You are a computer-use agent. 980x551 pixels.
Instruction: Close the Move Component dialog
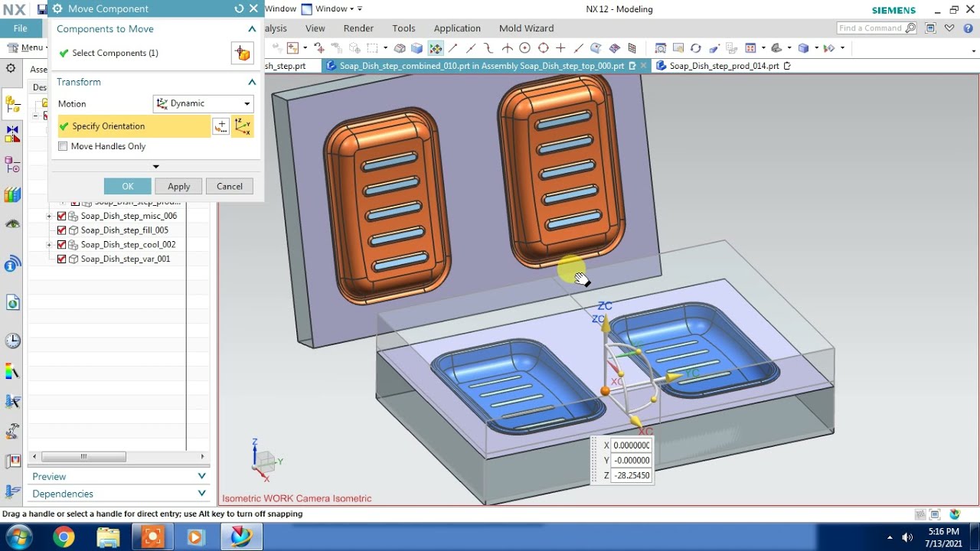click(253, 8)
